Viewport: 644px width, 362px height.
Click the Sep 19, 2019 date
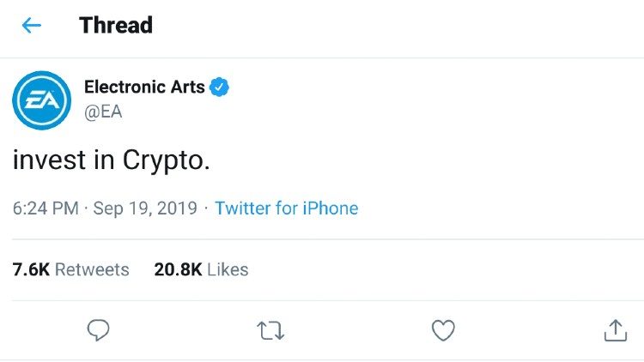pyautogui.click(x=145, y=208)
